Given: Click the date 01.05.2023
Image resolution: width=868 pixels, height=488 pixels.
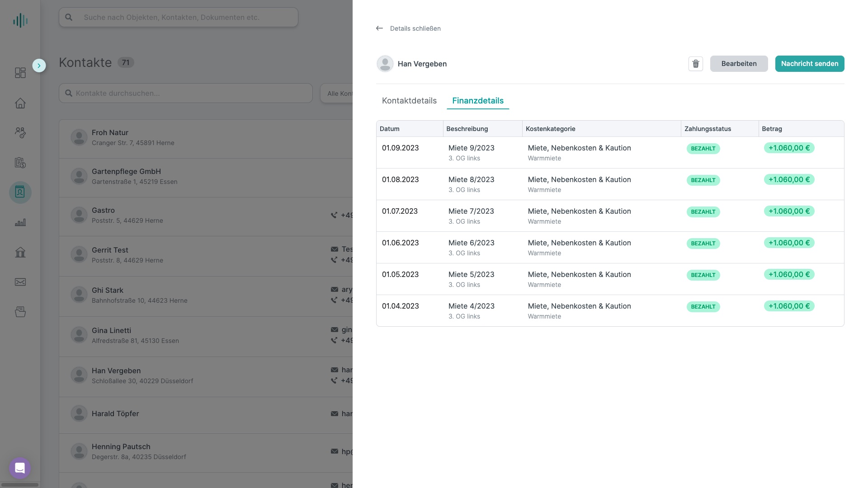Looking at the screenshot, I should click(400, 274).
